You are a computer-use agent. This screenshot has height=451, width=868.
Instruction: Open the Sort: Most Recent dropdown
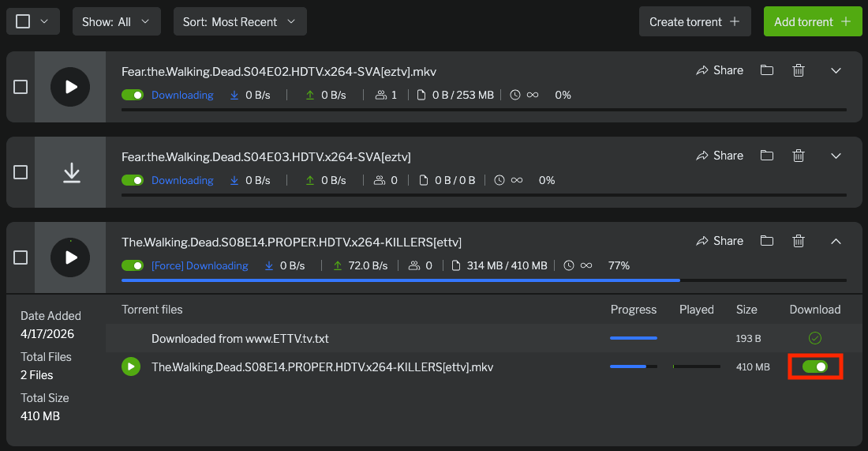pyautogui.click(x=240, y=22)
